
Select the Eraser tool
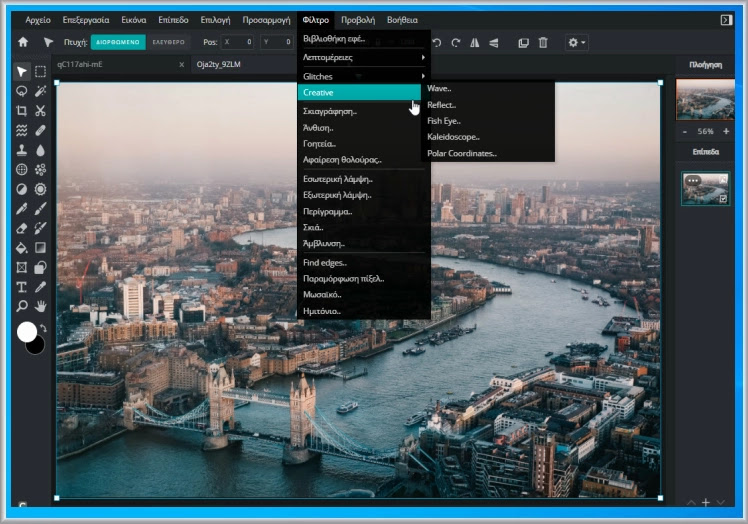(x=21, y=228)
